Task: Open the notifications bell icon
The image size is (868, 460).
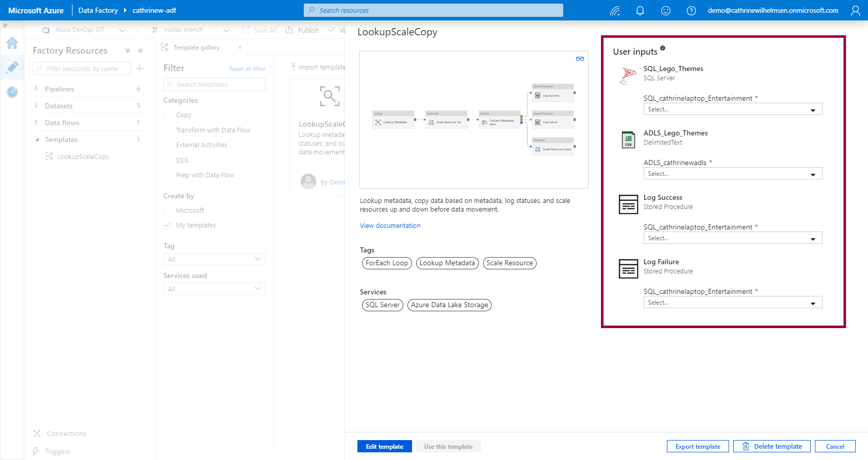Action: coord(640,11)
